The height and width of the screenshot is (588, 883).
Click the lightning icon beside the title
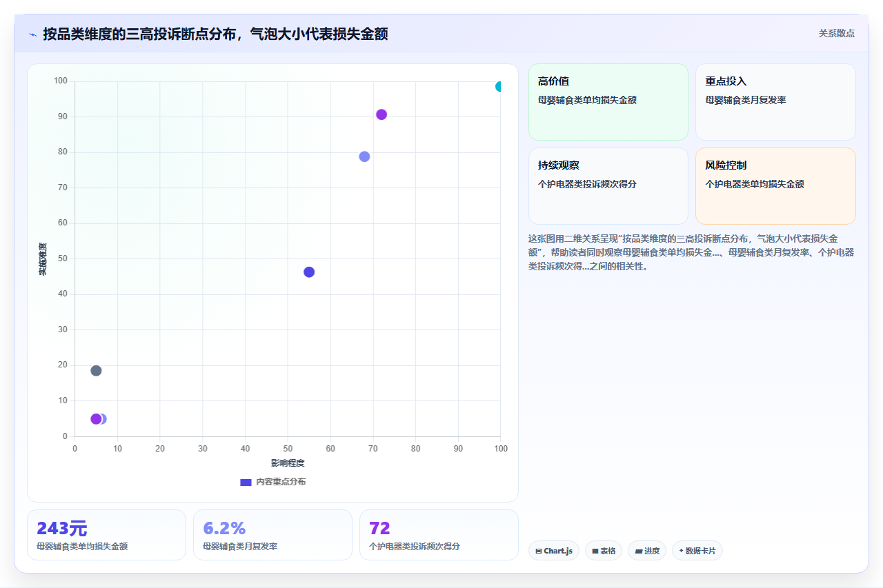(32, 34)
